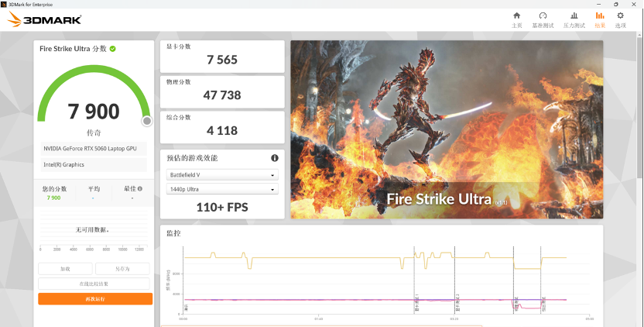Image resolution: width=644 pixels, height=327 pixels.
Task: Open the 基准测试 benchmarks section
Action: [543, 19]
